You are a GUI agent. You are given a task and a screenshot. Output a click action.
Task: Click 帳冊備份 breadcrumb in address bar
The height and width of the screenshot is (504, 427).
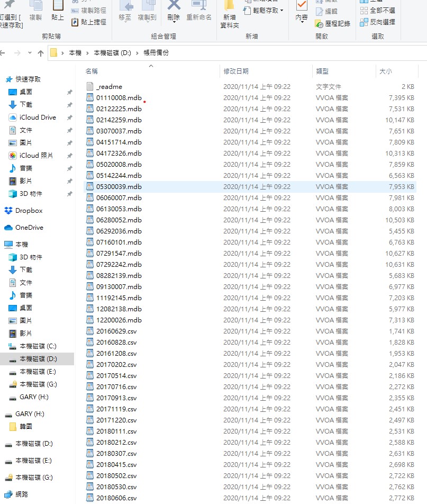[x=156, y=53]
